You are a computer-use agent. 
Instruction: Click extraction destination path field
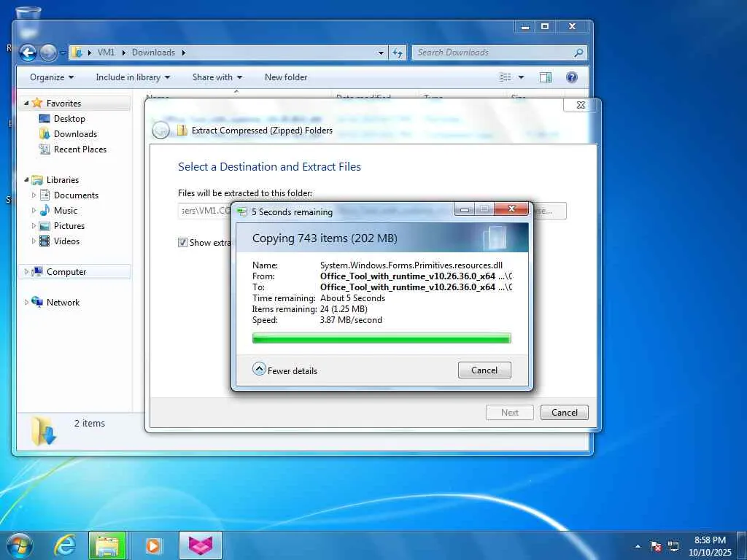pyautogui.click(x=205, y=211)
